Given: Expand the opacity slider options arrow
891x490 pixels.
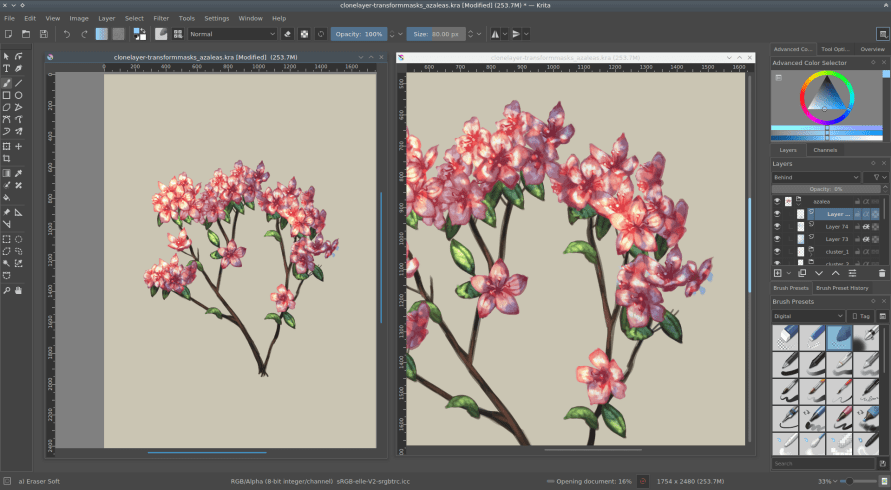Looking at the screenshot, I should point(401,34).
